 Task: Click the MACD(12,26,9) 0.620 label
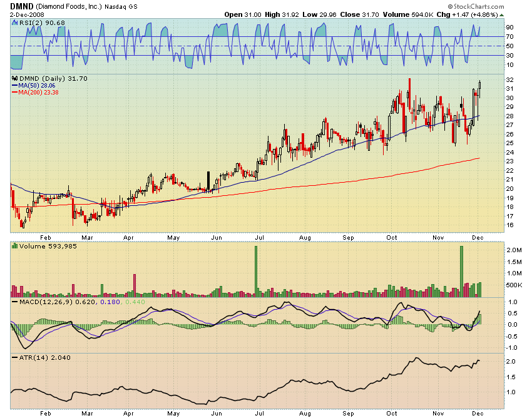58,302
